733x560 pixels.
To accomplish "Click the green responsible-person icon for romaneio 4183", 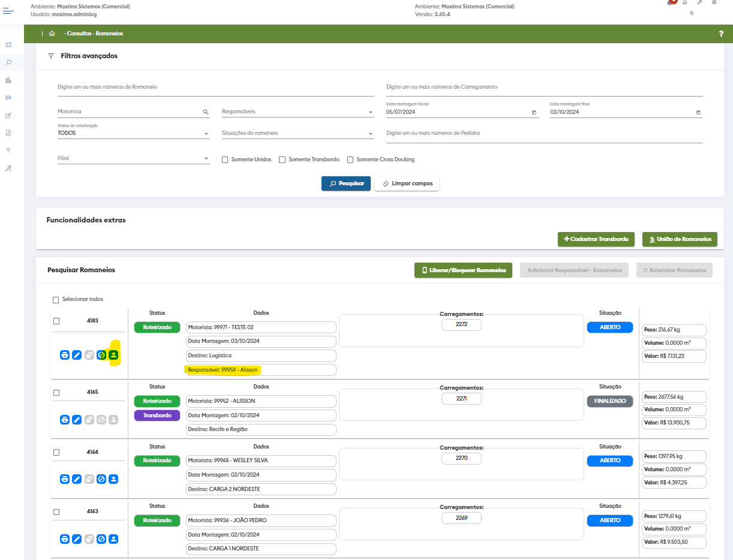I will click(x=113, y=355).
